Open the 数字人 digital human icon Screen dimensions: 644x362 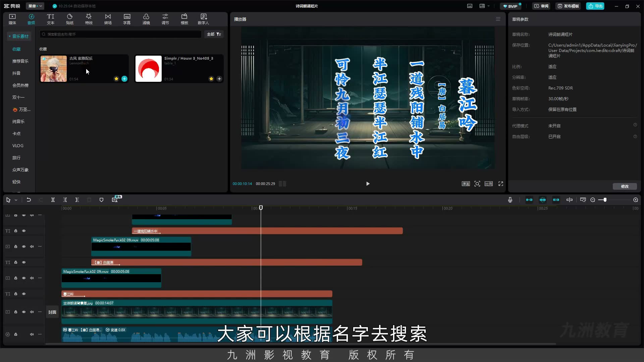[203, 19]
